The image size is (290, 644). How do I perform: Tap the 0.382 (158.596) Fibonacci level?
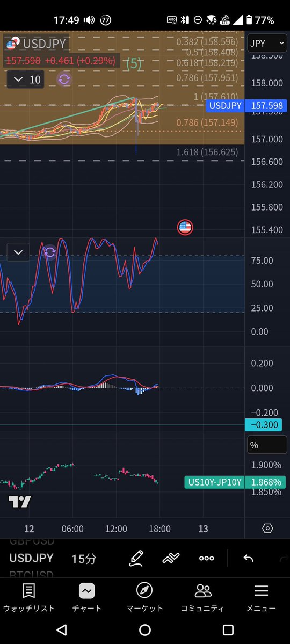(207, 42)
